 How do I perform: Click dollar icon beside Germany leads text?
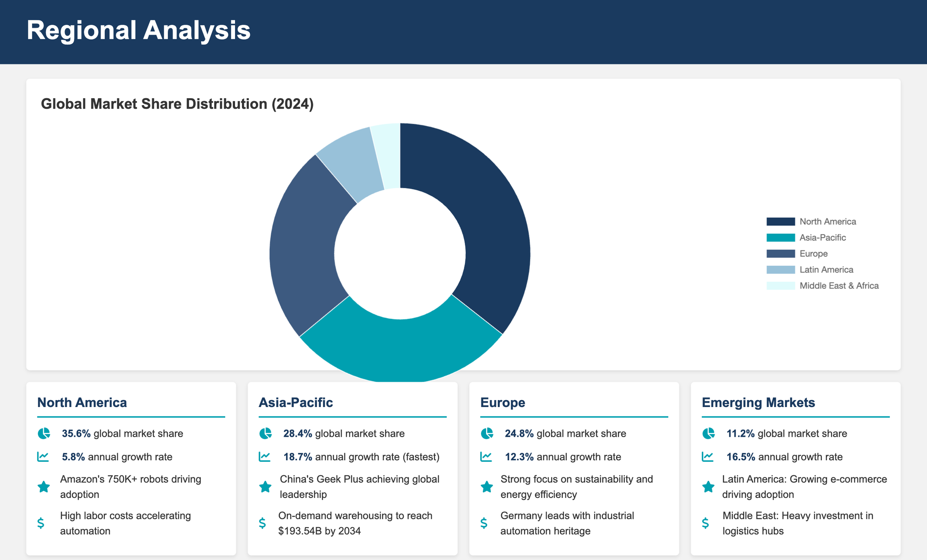point(484,523)
